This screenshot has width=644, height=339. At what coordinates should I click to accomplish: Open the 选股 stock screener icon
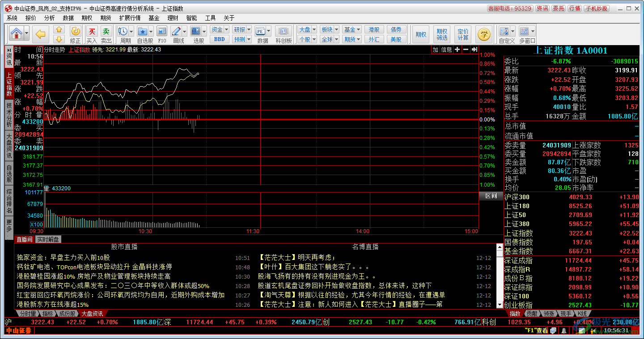point(195,31)
